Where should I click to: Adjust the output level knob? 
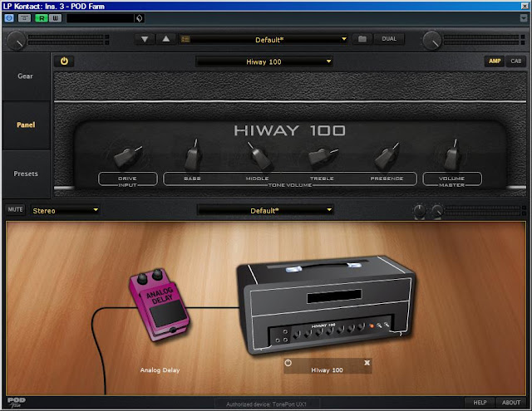[x=432, y=40]
